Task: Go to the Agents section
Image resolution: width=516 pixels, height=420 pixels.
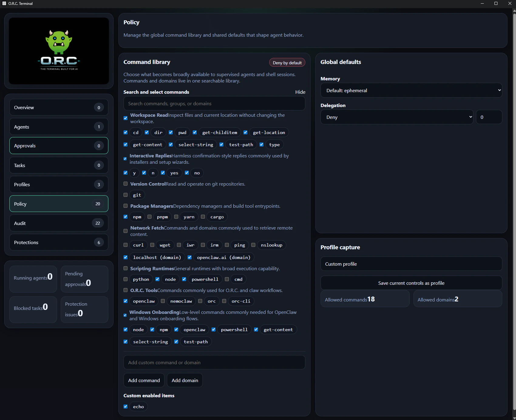Action: [59, 127]
